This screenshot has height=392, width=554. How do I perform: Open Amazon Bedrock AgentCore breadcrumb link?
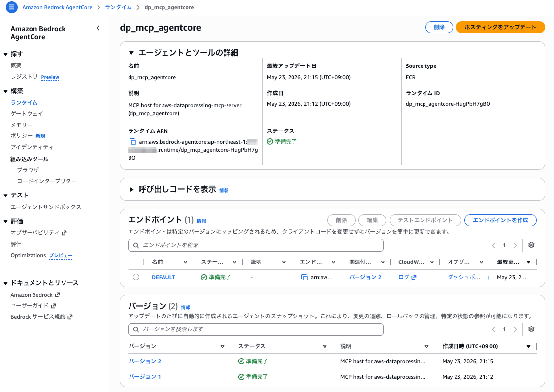coord(57,7)
